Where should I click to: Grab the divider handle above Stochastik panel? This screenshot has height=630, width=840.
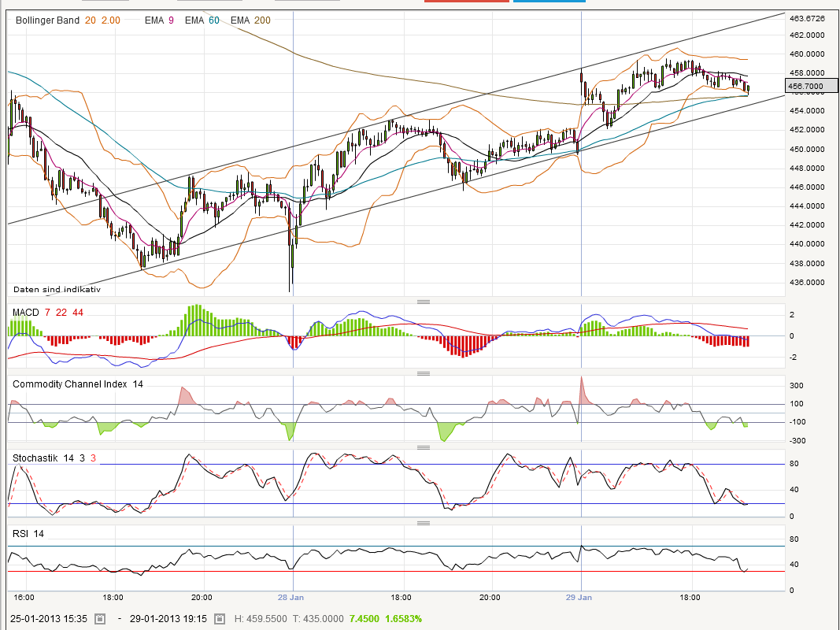(424, 447)
